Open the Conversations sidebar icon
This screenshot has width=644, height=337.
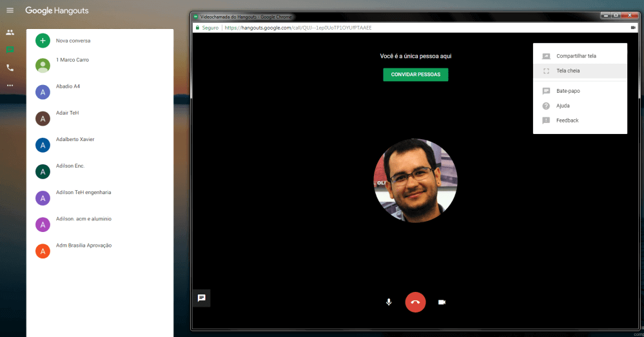tap(10, 50)
